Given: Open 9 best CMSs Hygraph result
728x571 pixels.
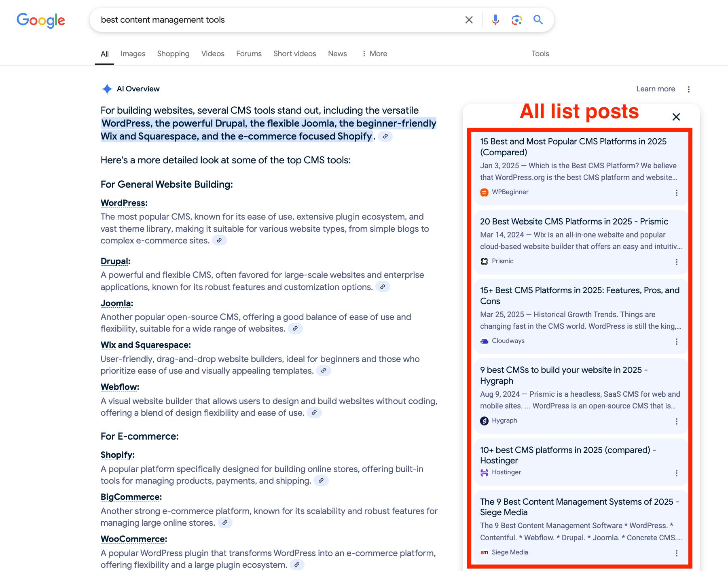Looking at the screenshot, I should click(x=564, y=375).
